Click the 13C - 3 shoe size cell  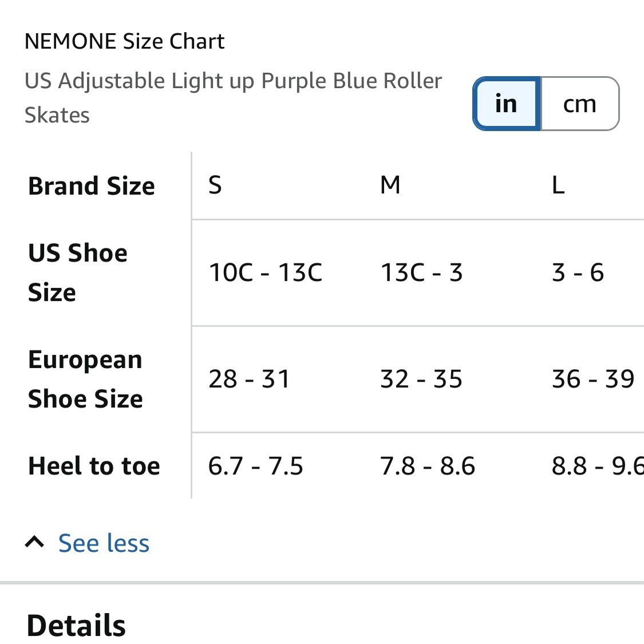tap(421, 272)
